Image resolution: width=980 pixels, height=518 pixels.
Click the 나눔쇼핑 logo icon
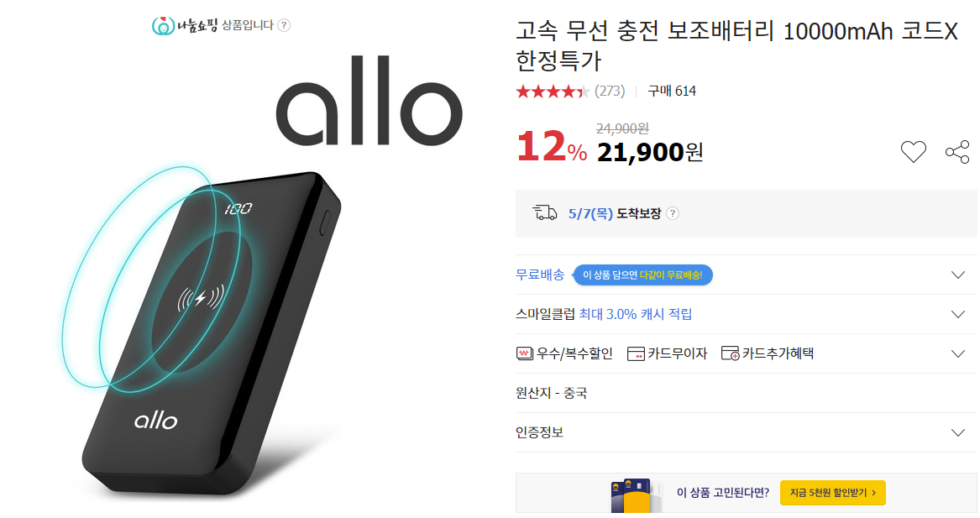(163, 26)
